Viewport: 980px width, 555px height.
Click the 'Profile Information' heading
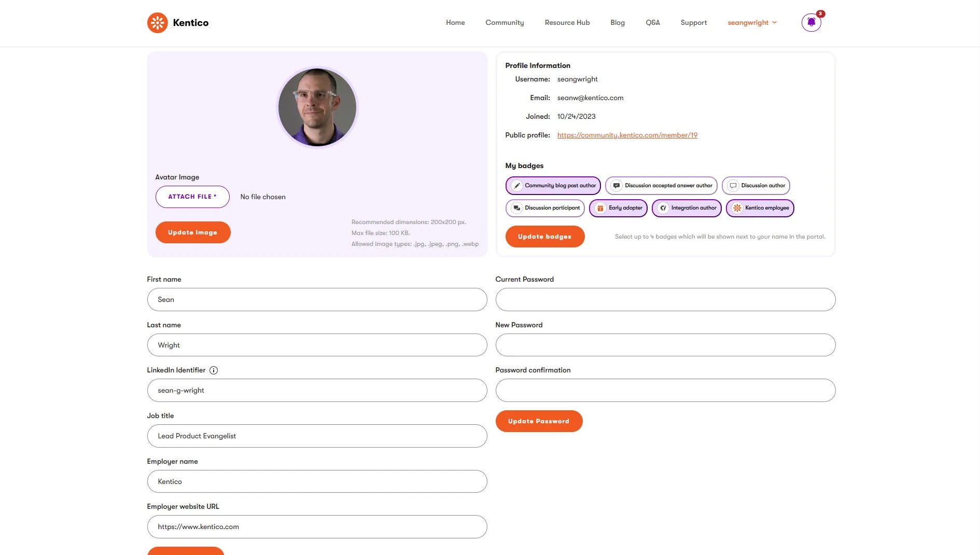[538, 66]
